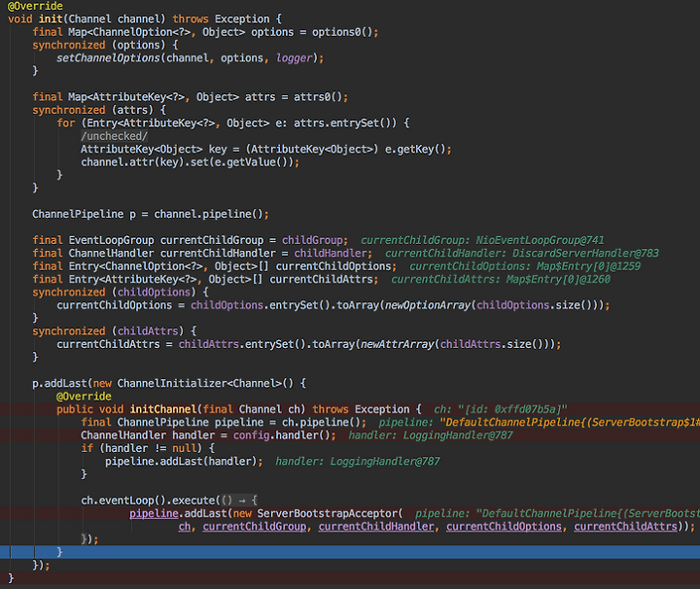Click the purple 'childHandler' field reference

pos(331,253)
